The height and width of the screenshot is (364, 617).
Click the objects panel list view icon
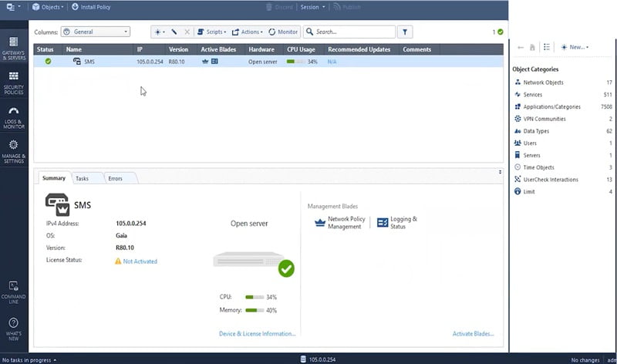click(547, 47)
